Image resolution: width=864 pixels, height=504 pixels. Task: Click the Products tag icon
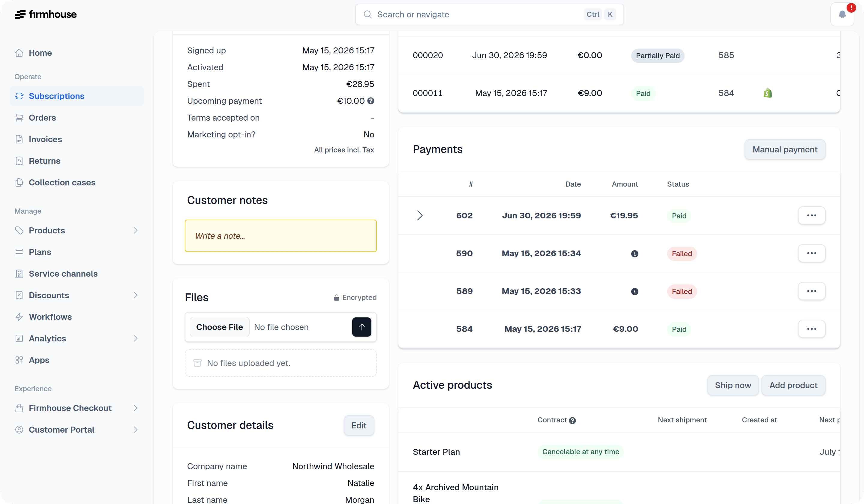pyautogui.click(x=19, y=230)
